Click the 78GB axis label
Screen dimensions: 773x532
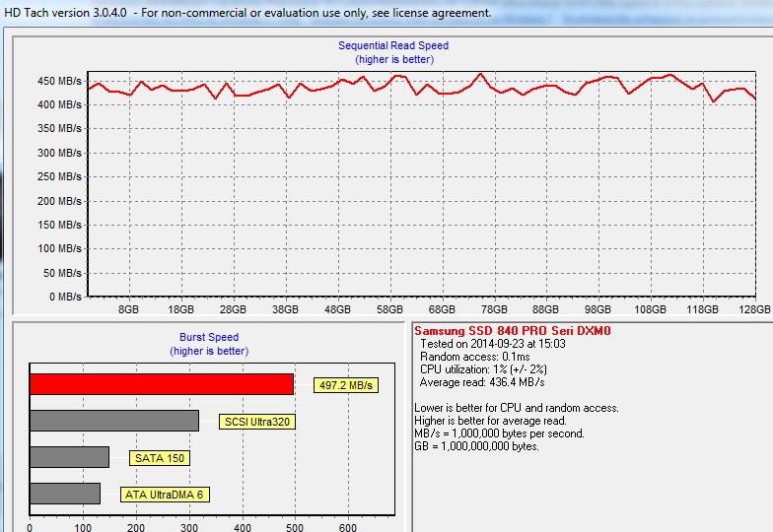point(494,309)
